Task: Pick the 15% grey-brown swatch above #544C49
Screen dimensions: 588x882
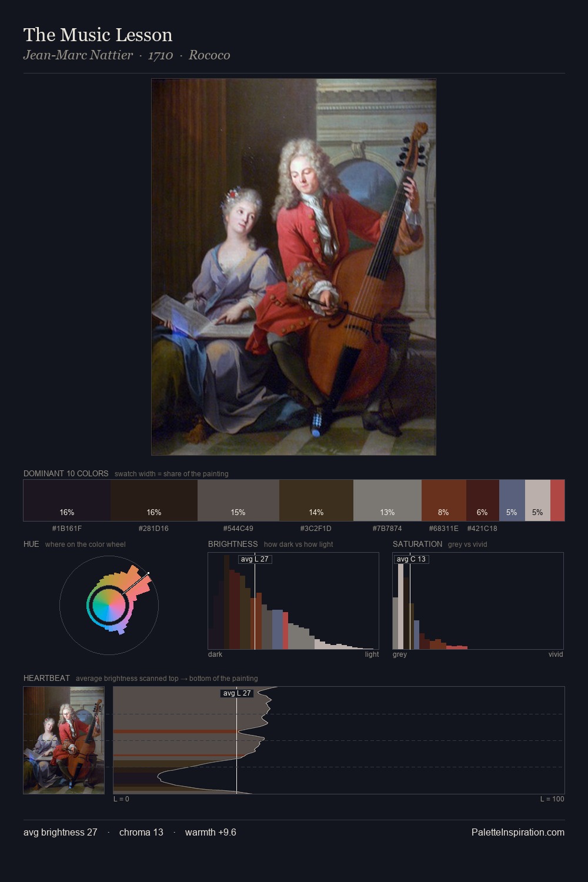Action: [x=238, y=500]
